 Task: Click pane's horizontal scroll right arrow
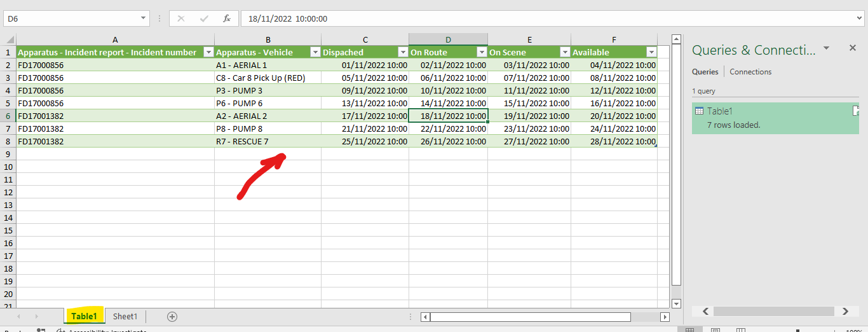(x=845, y=311)
